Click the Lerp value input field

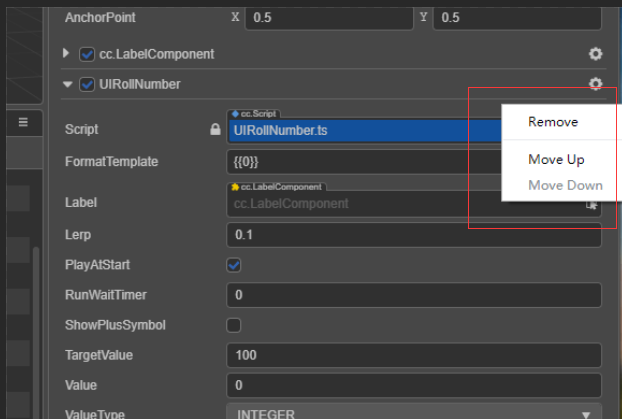(x=414, y=235)
